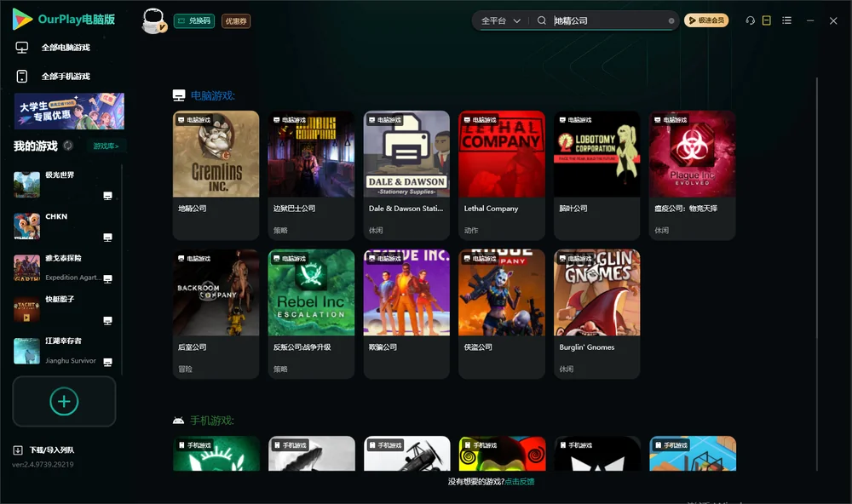Open the student discount banner
Screen dimensions: 852x504
[69, 111]
